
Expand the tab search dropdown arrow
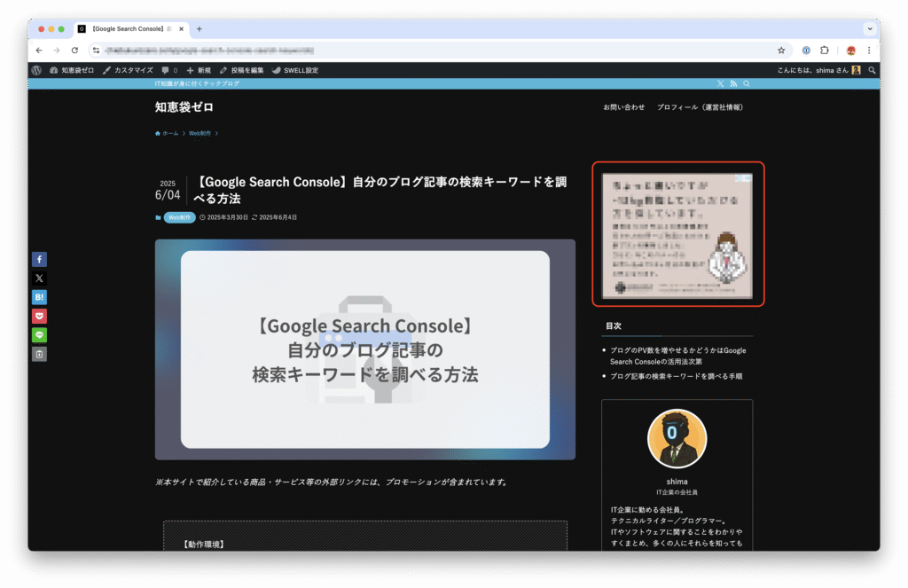[870, 28]
